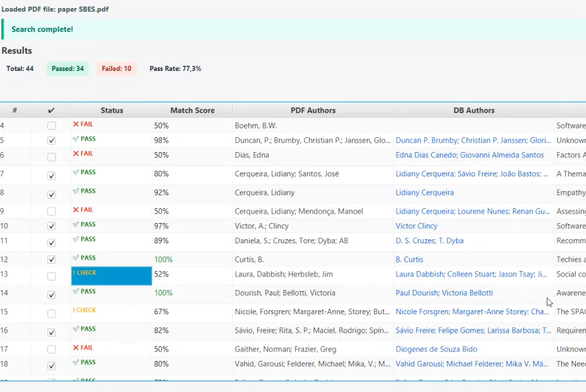Enable the checkbox for row 17

(51, 350)
